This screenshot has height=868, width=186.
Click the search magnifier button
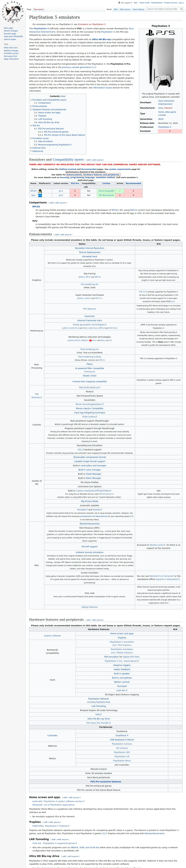click(182, 9)
